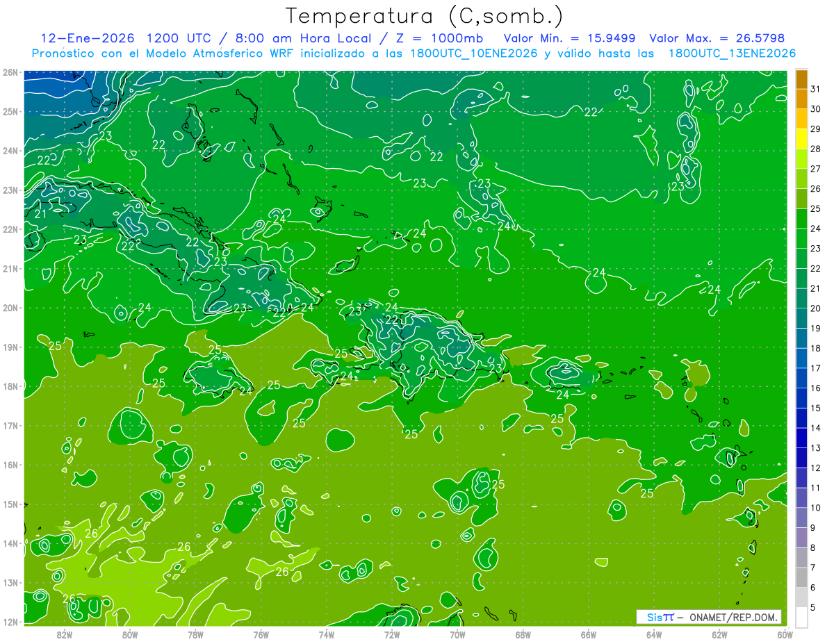The image size is (834, 644).
Task: Click the blue colorbar segment between 15 and 16
Action: (801, 398)
